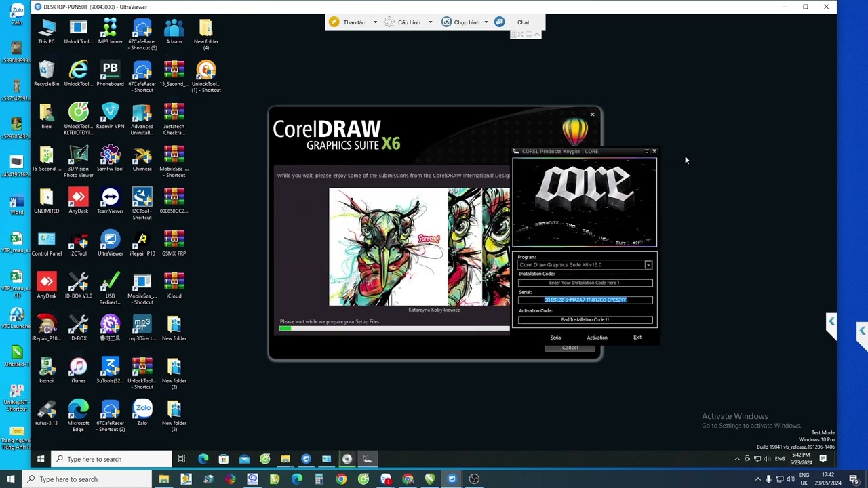
Task: Click the Serial button in the keygen window
Action: (x=556, y=338)
